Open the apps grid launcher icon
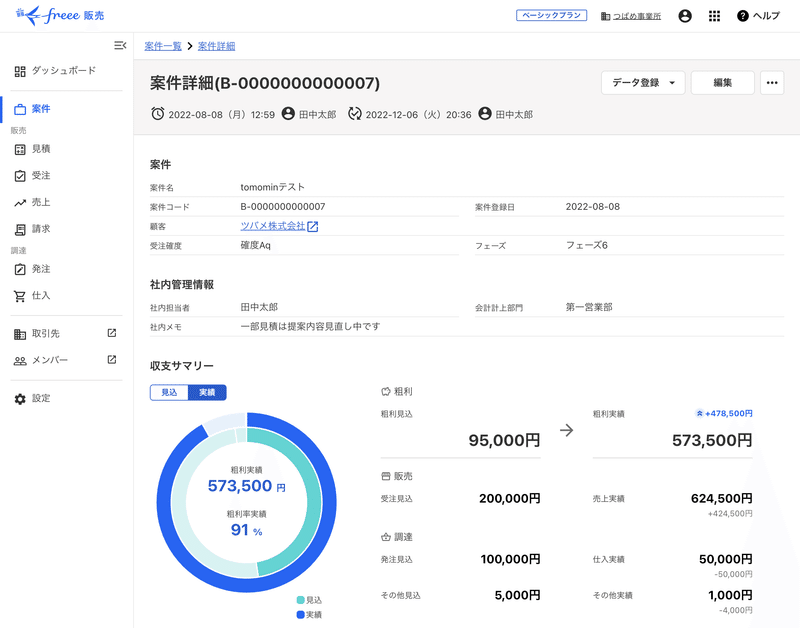The image size is (800, 628). tap(714, 16)
